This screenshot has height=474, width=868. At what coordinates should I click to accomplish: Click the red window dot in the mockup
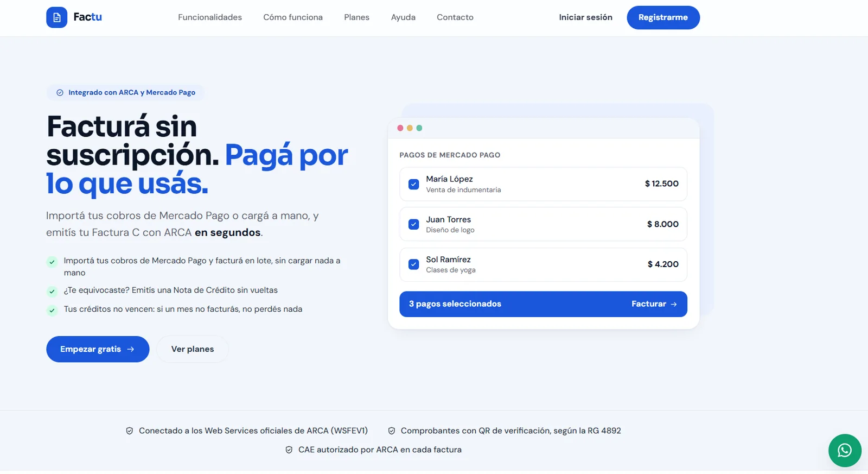400,128
